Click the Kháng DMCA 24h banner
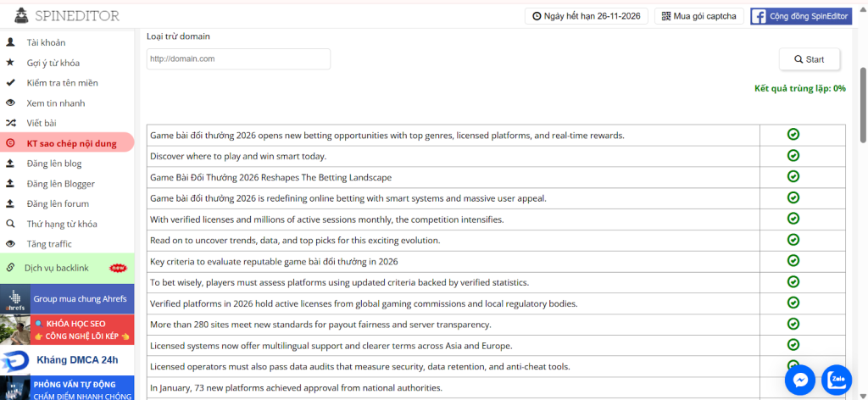 [67, 360]
